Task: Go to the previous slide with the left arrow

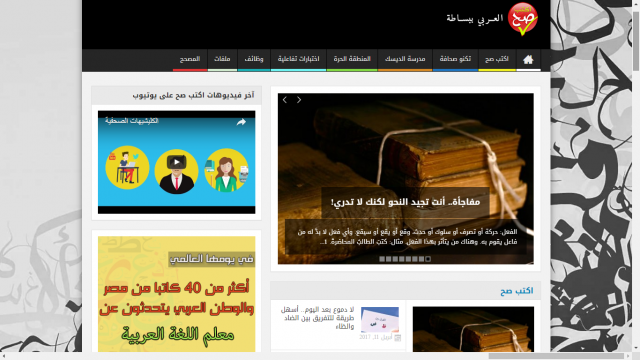Action: [285, 100]
